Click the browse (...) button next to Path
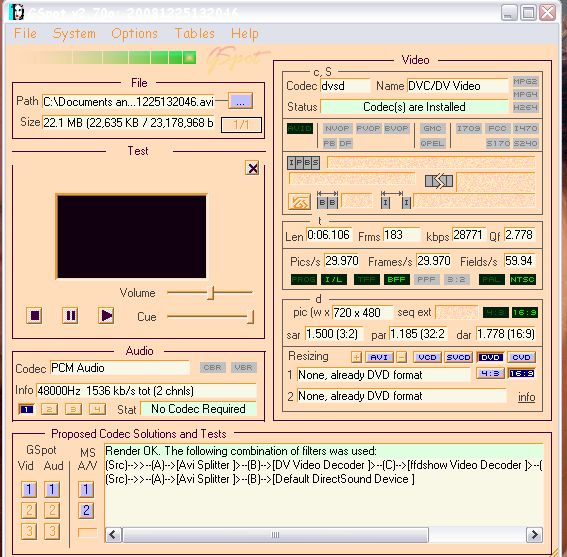Viewport: 567px width, 557px height. coord(240,101)
